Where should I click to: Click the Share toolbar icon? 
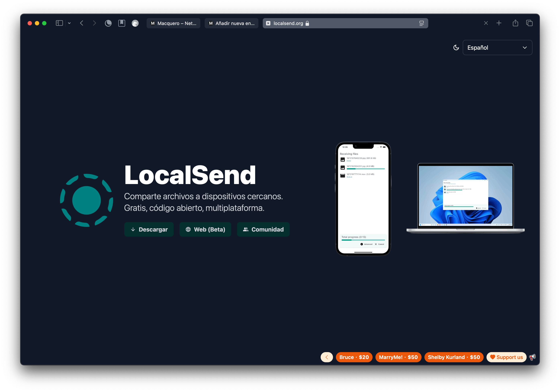click(515, 23)
